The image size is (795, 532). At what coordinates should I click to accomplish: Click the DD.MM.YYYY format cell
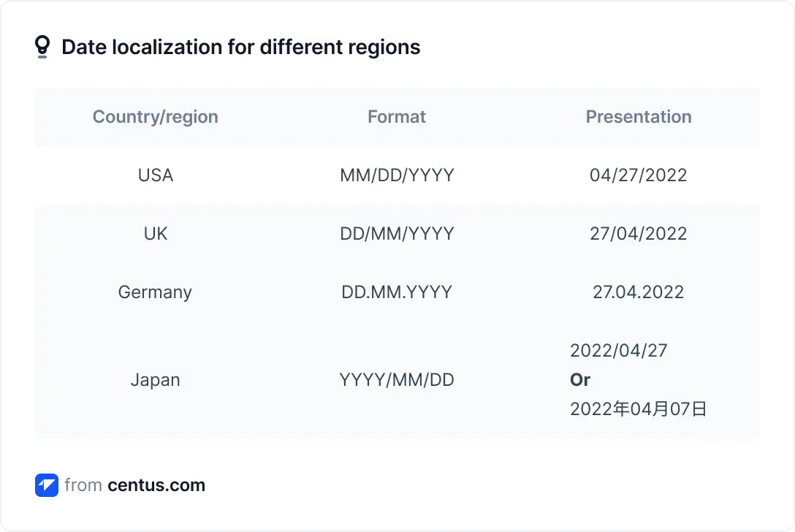[397, 292]
